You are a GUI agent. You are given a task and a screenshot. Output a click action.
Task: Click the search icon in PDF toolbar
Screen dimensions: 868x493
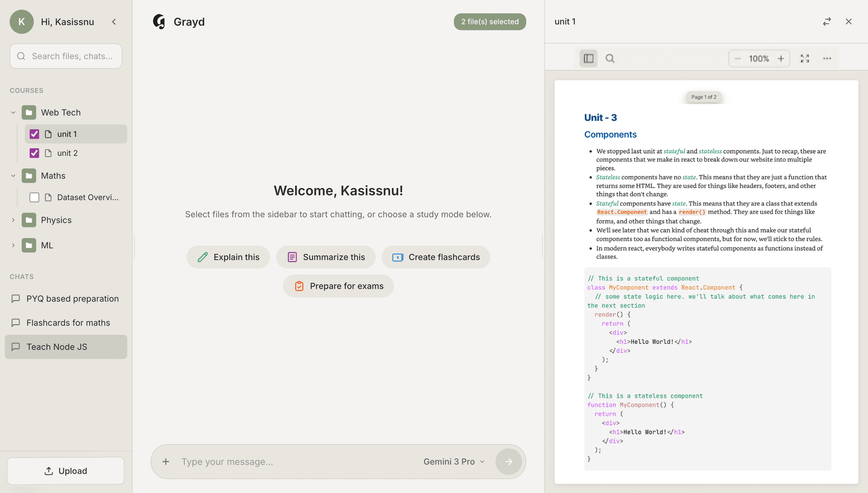click(x=610, y=58)
